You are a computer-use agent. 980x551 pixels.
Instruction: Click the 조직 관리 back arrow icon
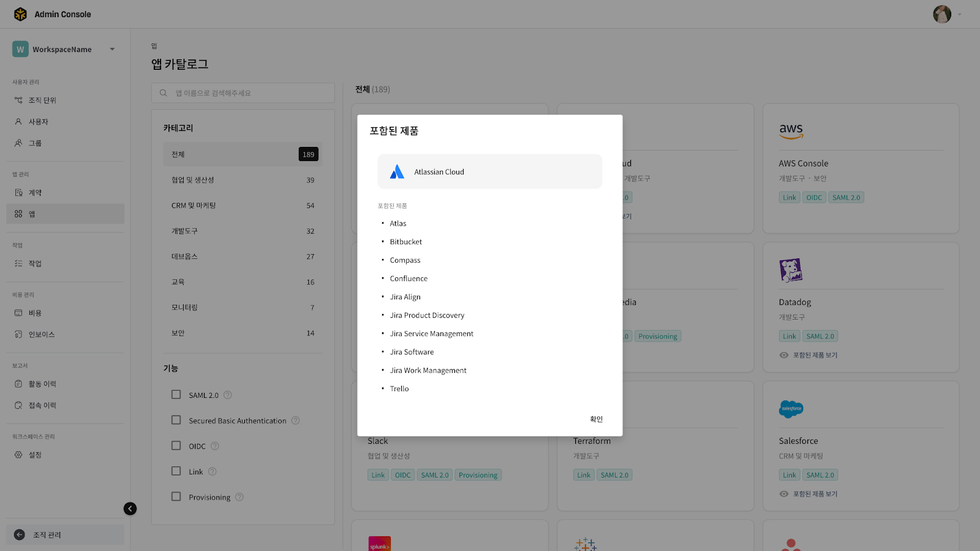click(20, 534)
